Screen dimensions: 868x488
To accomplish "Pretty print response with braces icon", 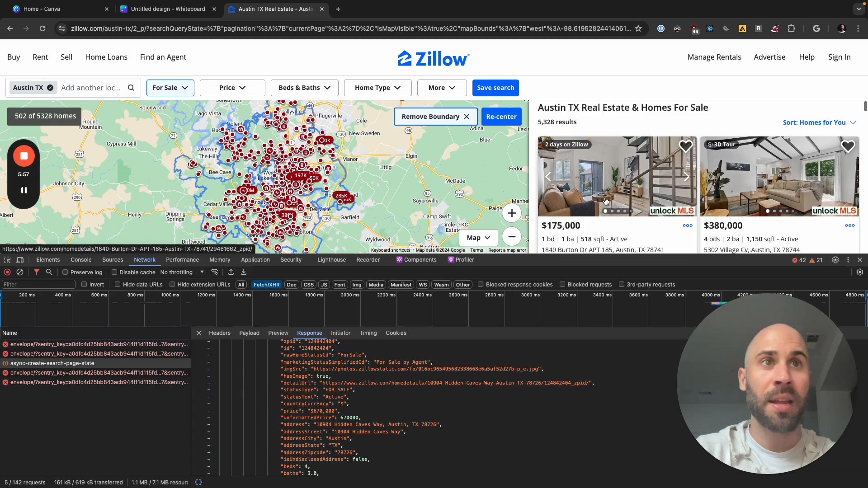I will 198,482.
